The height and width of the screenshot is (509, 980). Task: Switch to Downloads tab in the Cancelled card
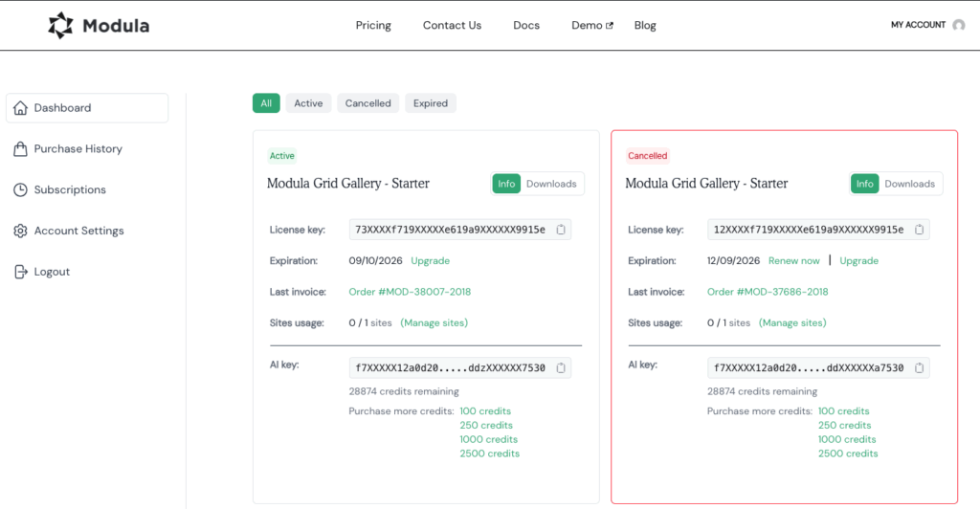909,184
